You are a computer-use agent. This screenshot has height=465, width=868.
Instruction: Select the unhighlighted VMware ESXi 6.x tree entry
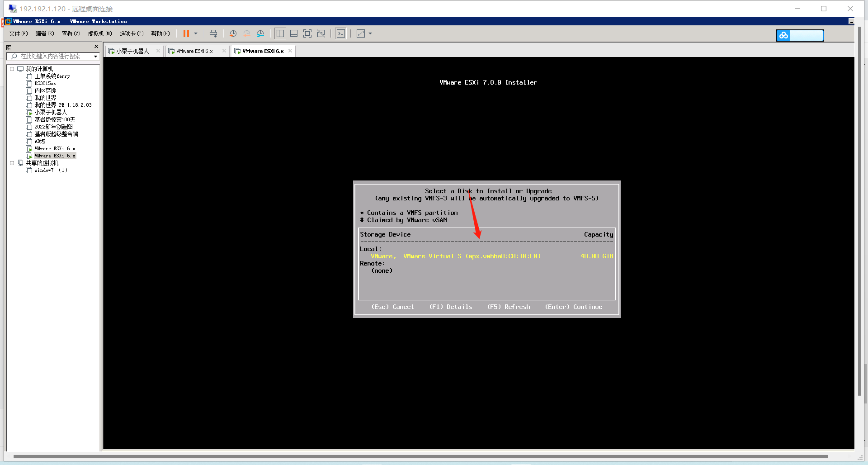(x=55, y=149)
